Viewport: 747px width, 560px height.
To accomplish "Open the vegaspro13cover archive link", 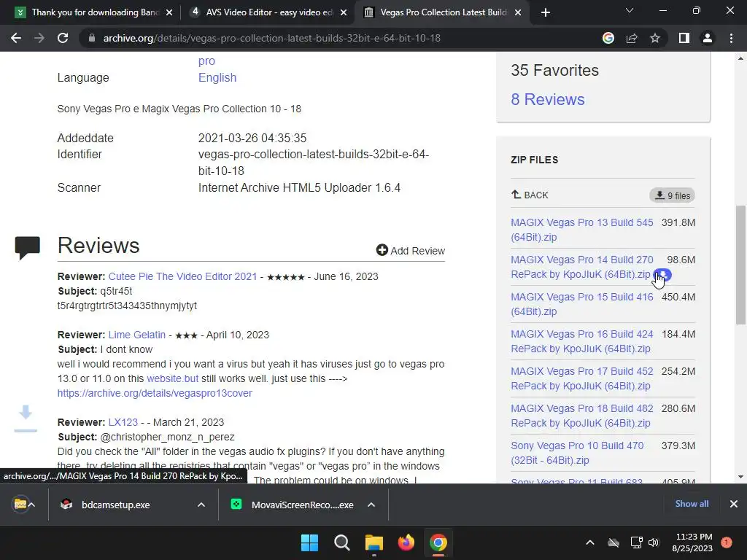I will coord(155,393).
